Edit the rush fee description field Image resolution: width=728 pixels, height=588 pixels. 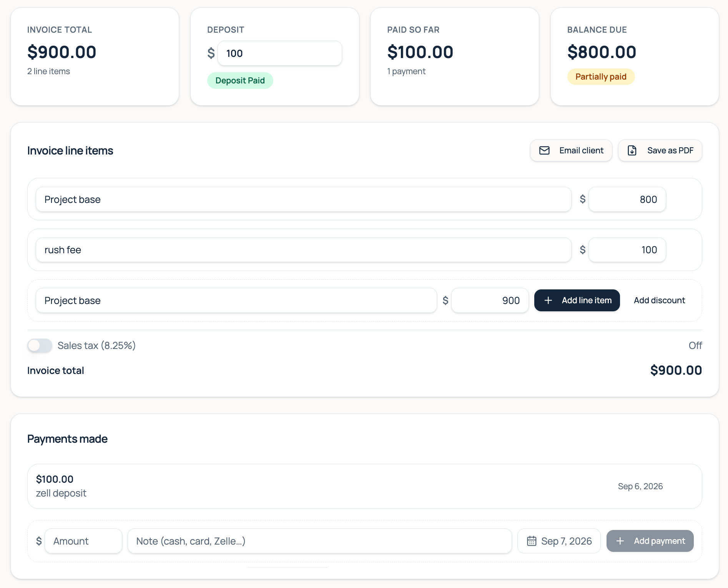coord(304,250)
